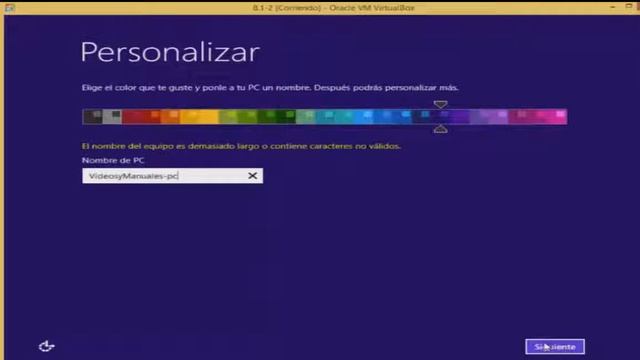Restore down the VirtualBox window
Image resolution: width=640 pixels, height=360 pixels.
[629, 7]
